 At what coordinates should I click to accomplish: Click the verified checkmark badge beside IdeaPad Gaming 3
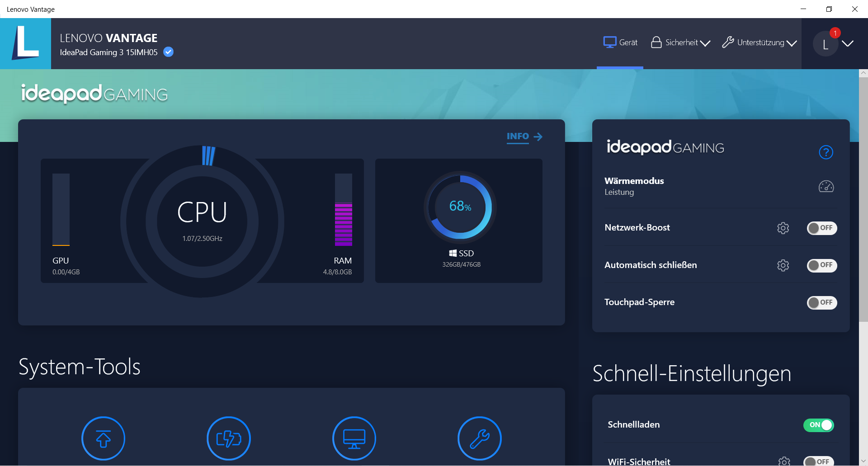click(x=168, y=52)
